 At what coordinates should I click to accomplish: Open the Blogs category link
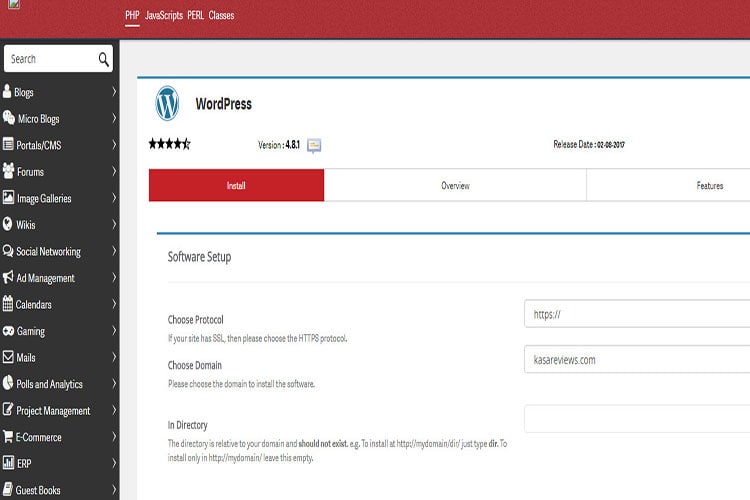tap(24, 92)
